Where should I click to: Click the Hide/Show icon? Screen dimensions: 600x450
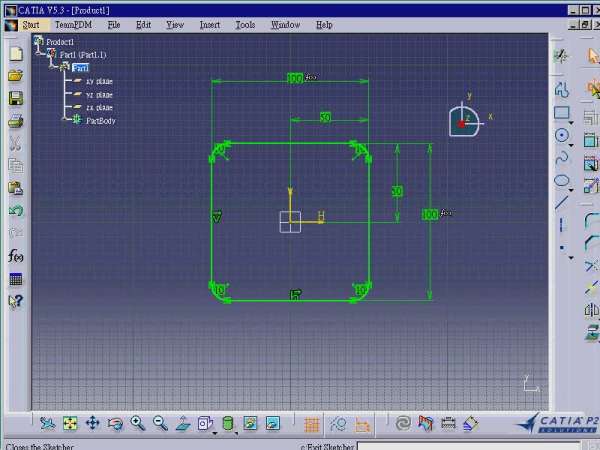pyautogui.click(x=250, y=424)
